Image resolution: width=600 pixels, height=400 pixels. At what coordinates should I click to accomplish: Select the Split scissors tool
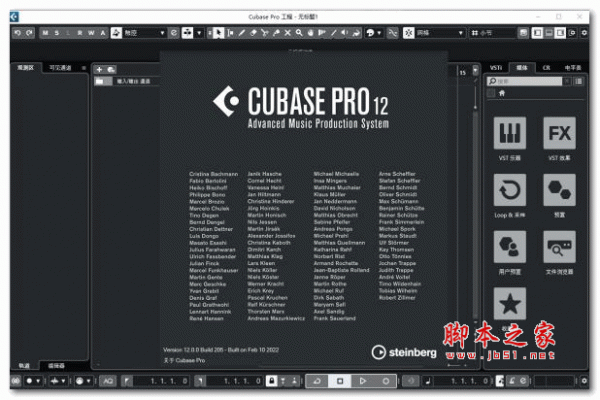click(264, 33)
